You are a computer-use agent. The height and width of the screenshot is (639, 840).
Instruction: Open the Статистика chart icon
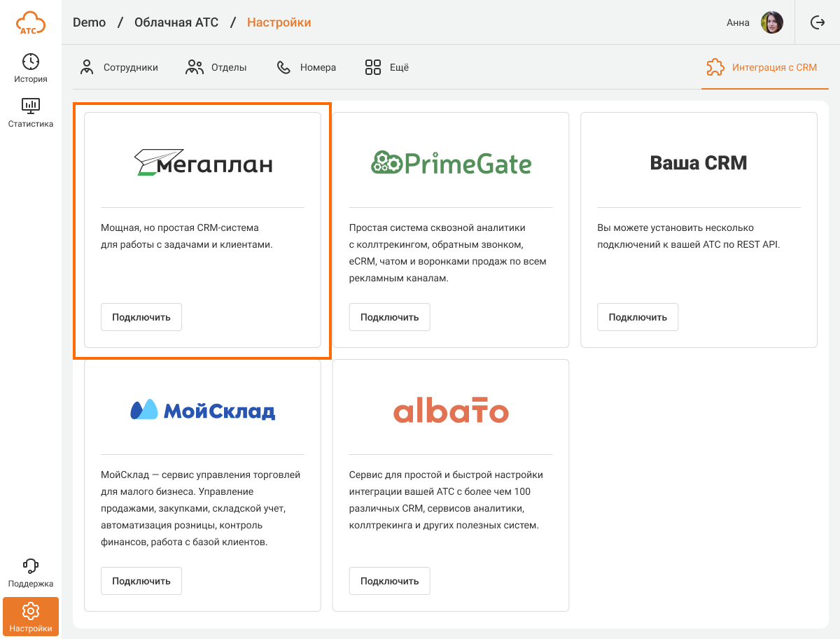pos(31,106)
